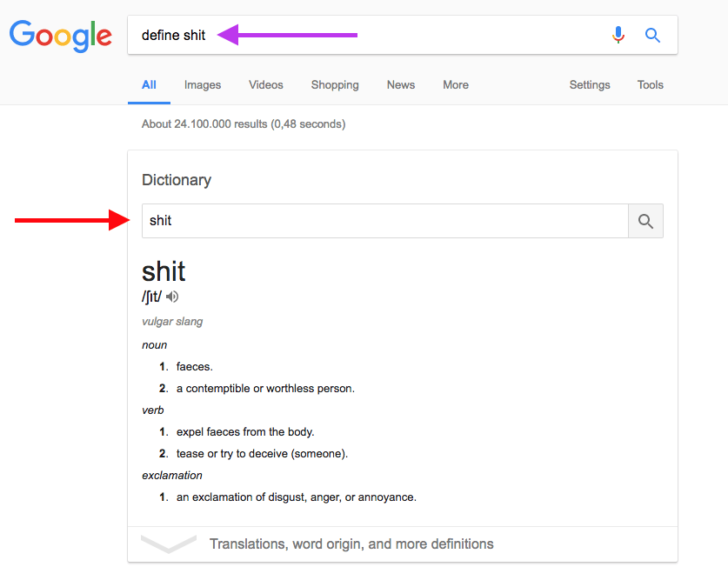
Task: Click the microphone icon for voice search
Action: [x=618, y=35]
